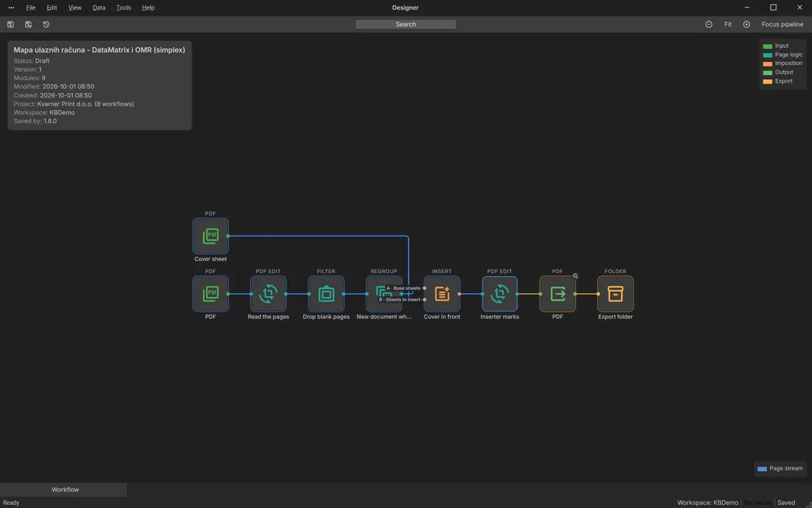The image size is (812, 508).
Task: Click Workspace: KBDemo in the status bar
Action: click(x=707, y=502)
